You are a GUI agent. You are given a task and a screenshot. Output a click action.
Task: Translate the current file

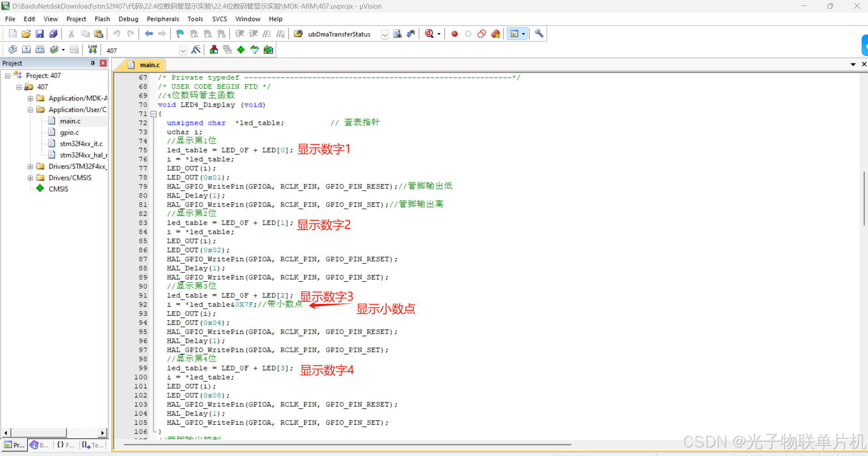pos(13,50)
